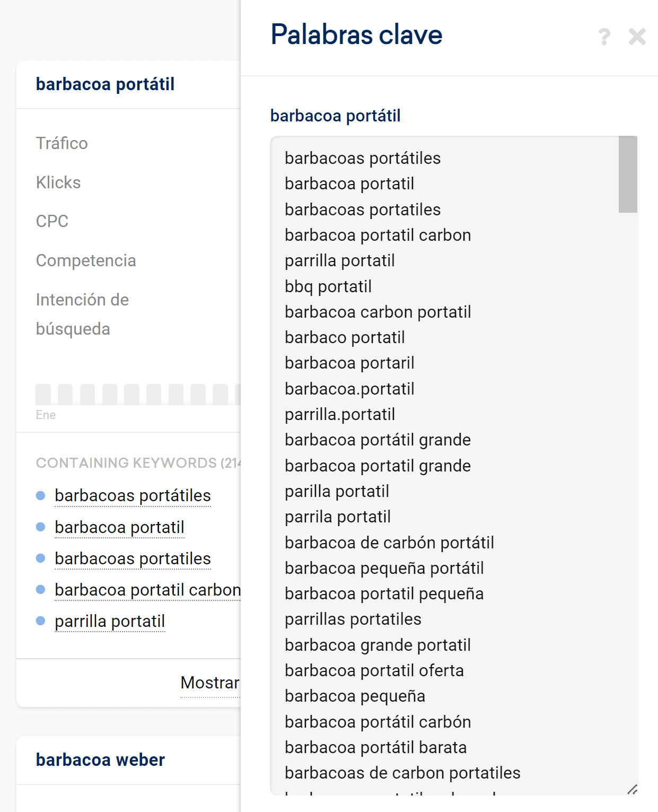Close the Palabras clave panel
This screenshot has width=658, height=812.
[x=637, y=37]
